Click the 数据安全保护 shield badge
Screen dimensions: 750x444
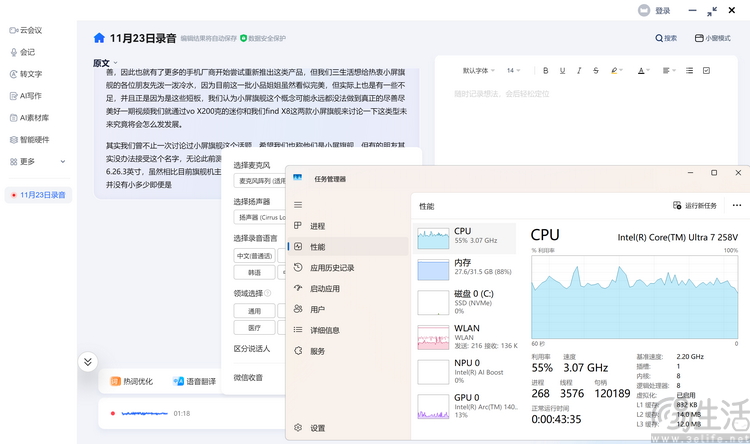tap(263, 38)
